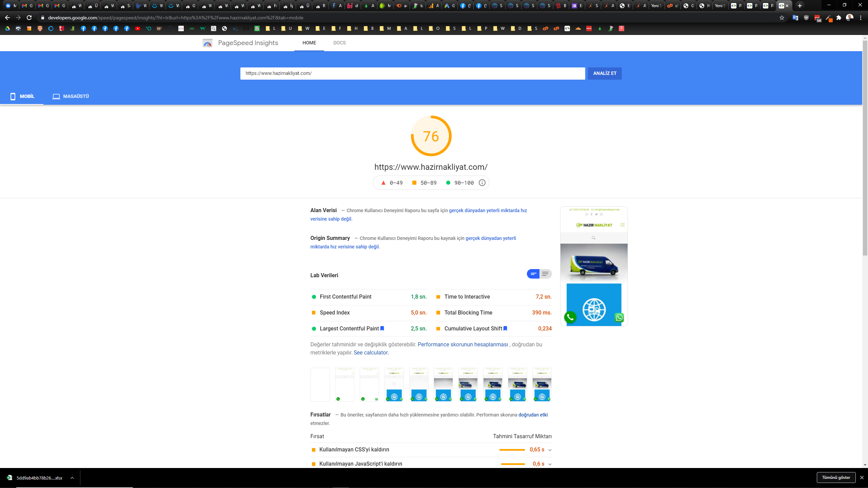Click Largest Contentful Paint bookmark flag

click(x=382, y=328)
